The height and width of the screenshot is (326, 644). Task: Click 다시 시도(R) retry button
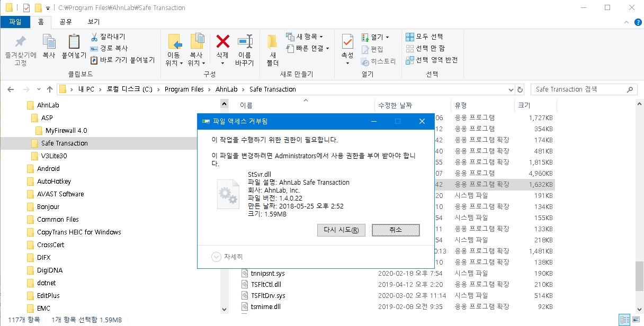point(341,230)
